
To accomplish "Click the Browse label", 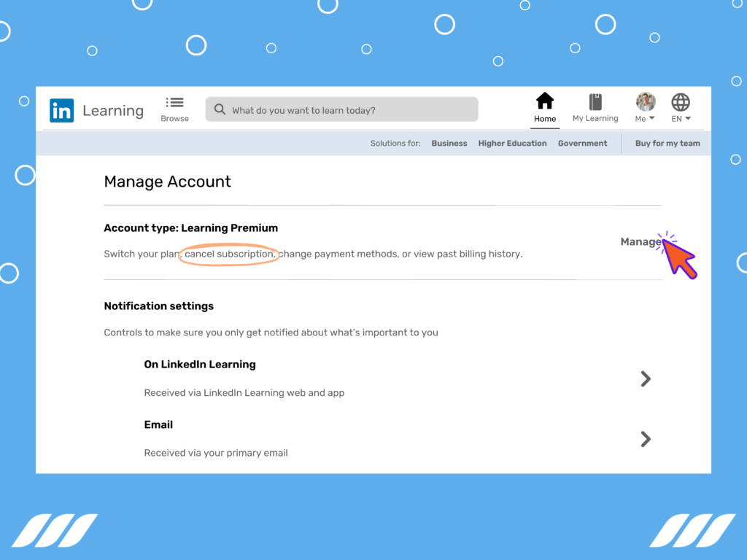I will click(x=174, y=118).
